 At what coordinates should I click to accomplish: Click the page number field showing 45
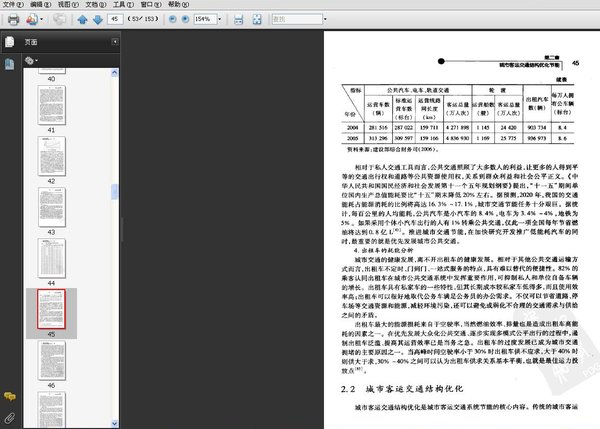115,19
